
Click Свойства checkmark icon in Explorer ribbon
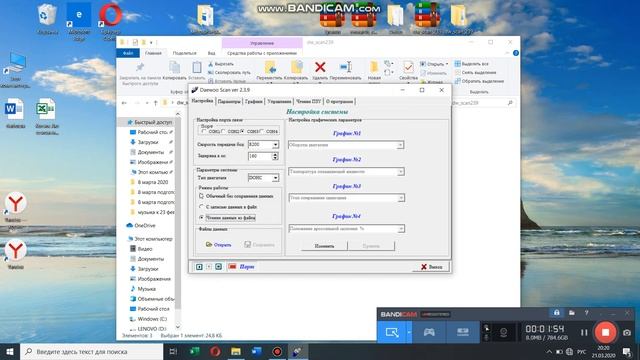408,67
